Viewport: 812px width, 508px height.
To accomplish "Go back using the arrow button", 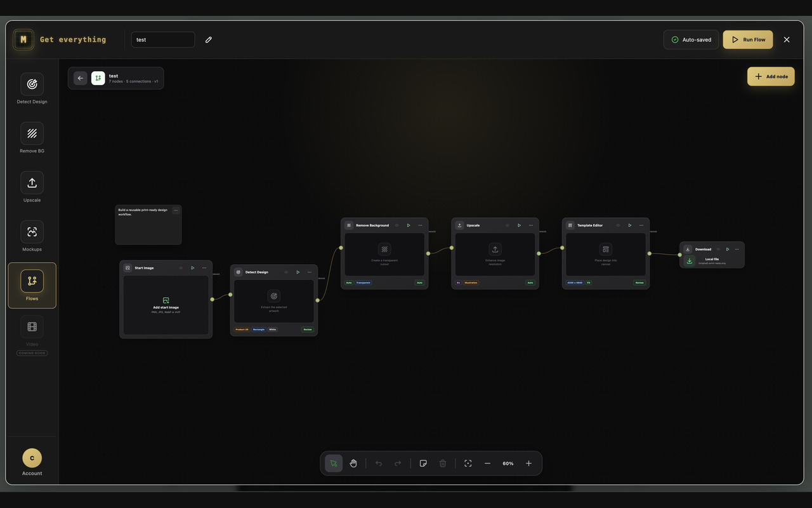I will pyautogui.click(x=81, y=78).
